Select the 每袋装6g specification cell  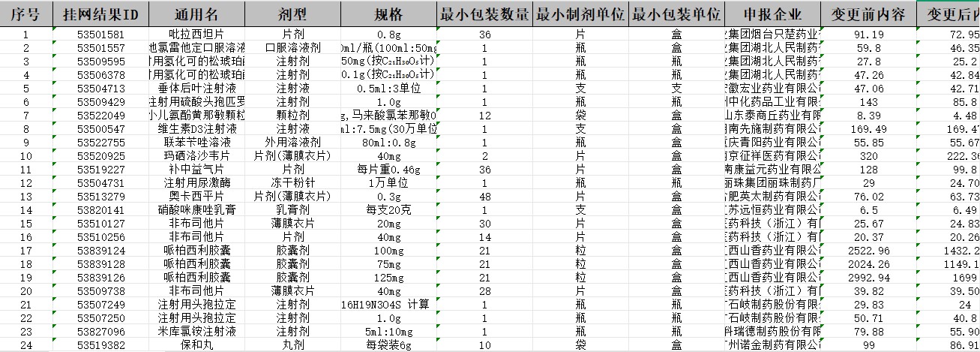click(388, 345)
